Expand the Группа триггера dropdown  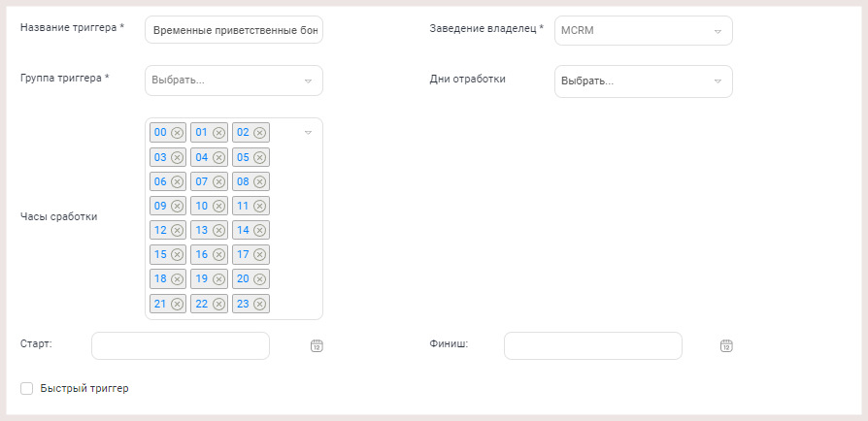pyautogui.click(x=234, y=81)
